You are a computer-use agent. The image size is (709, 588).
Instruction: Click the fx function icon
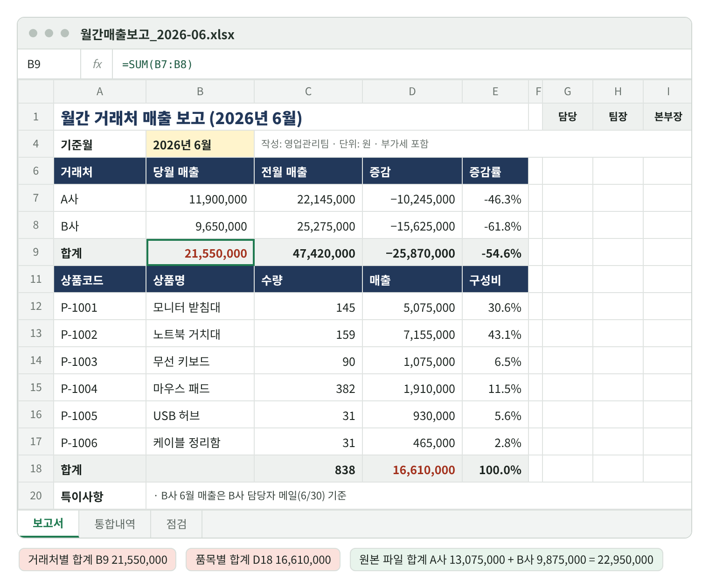pos(97,64)
